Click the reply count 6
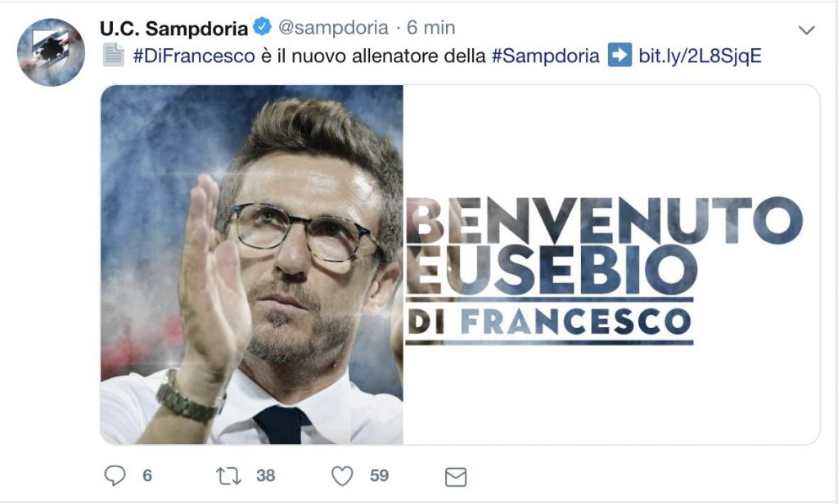This screenshot has width=838, height=504. (x=147, y=475)
